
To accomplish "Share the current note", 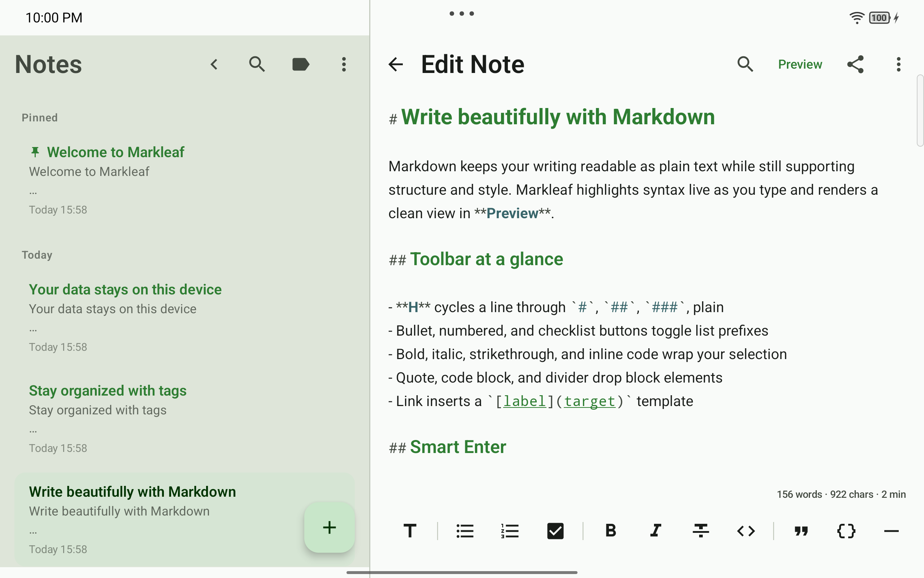I will [x=856, y=64].
